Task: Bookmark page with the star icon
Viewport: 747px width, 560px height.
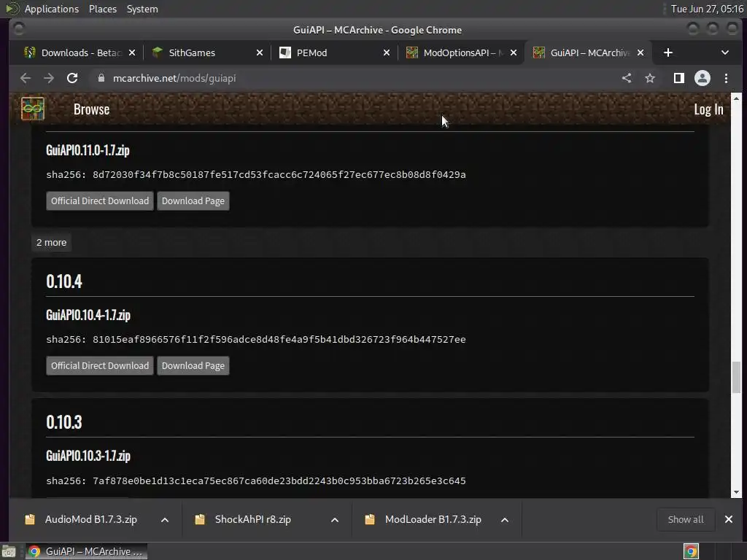Action: [x=650, y=78]
